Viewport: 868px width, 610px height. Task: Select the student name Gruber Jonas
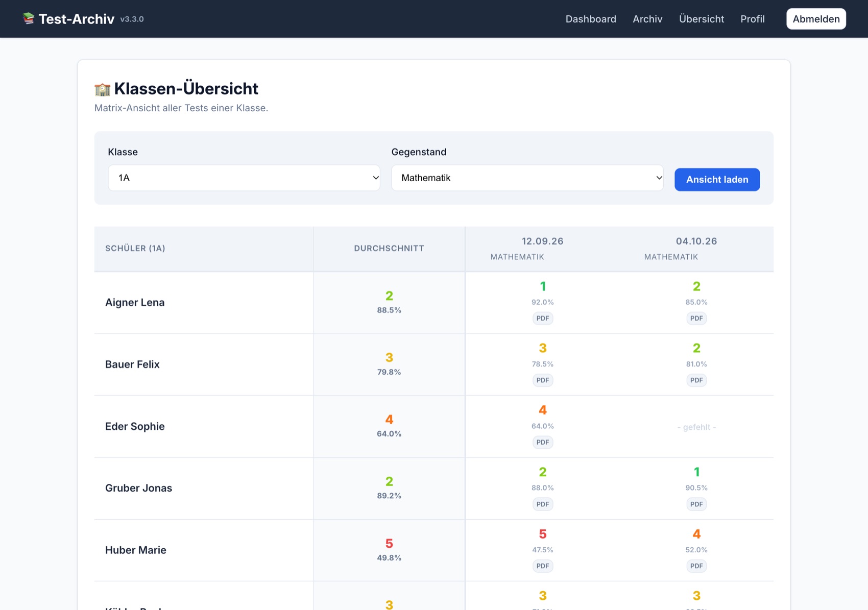[x=138, y=488]
